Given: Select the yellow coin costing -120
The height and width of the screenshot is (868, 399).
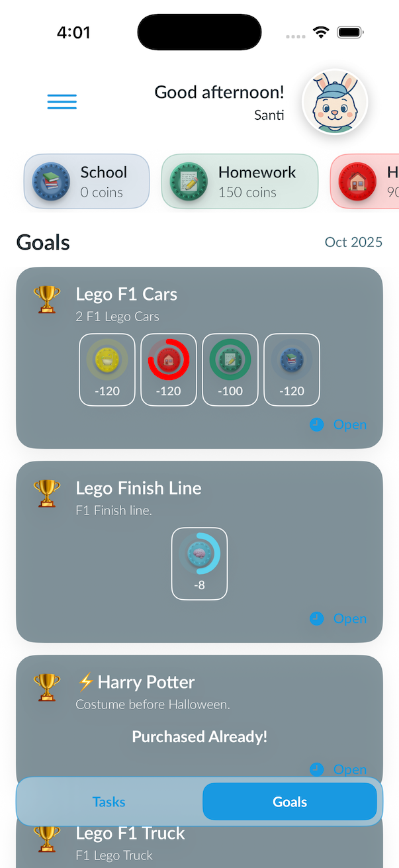Looking at the screenshot, I should [x=107, y=369].
